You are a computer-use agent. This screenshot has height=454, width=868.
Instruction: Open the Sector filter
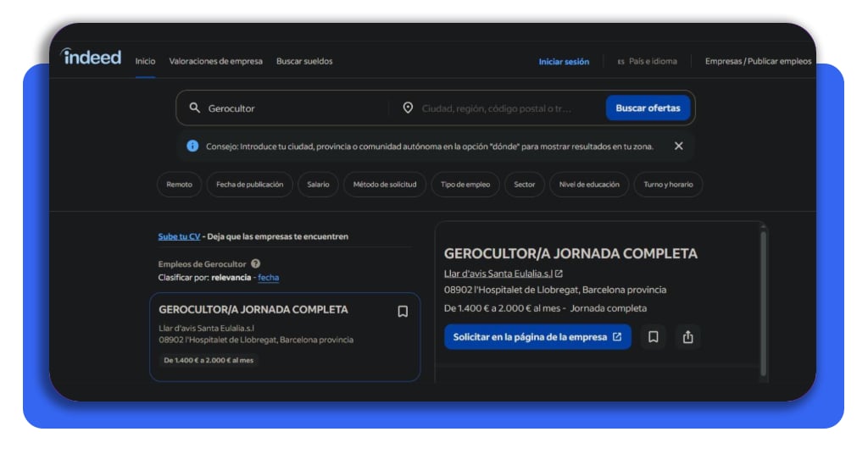(x=524, y=185)
